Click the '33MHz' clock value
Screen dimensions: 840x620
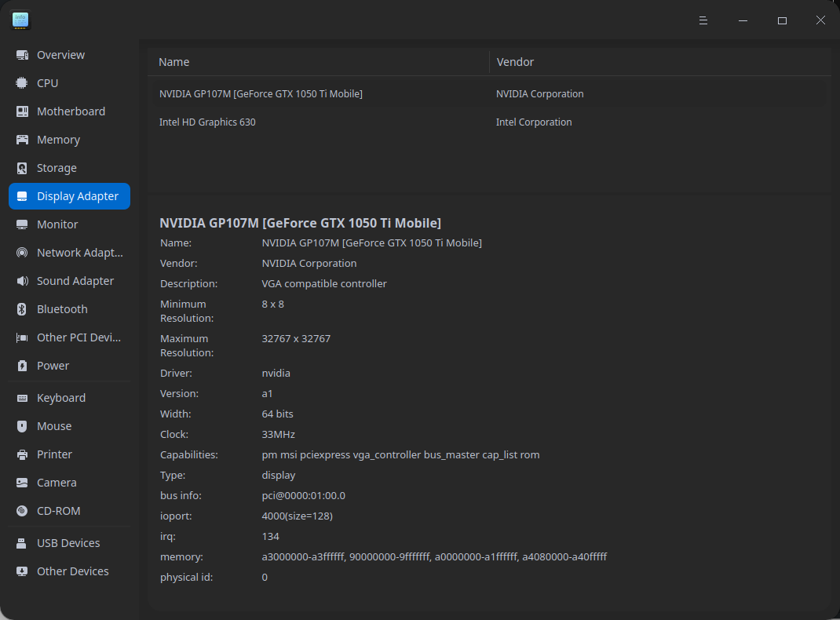pyautogui.click(x=278, y=434)
